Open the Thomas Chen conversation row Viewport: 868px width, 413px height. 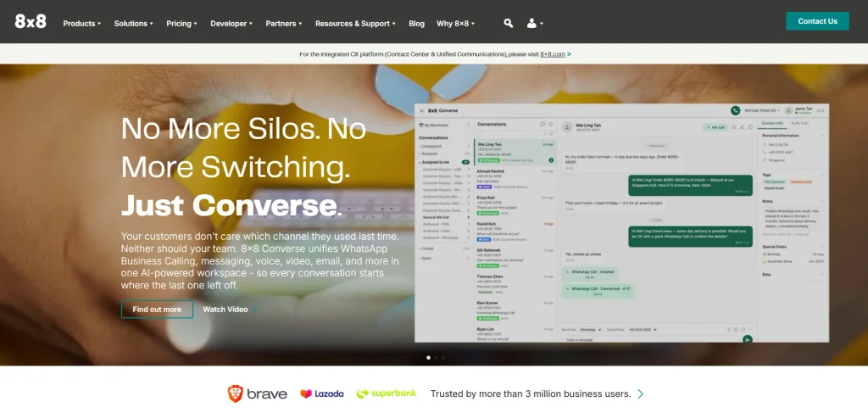coord(515,285)
